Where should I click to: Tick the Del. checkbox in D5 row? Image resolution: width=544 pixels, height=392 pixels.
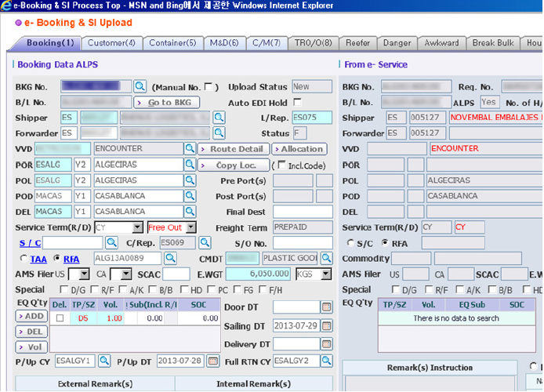click(x=60, y=318)
